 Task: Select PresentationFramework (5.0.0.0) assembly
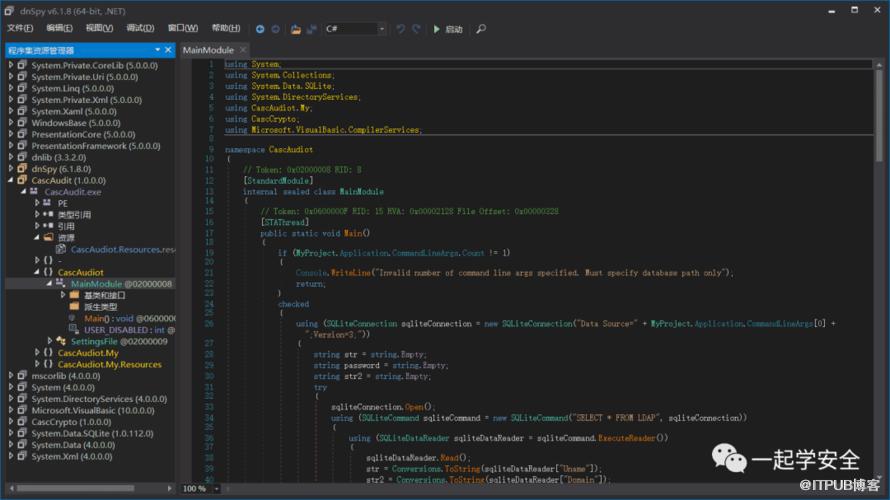(96, 146)
